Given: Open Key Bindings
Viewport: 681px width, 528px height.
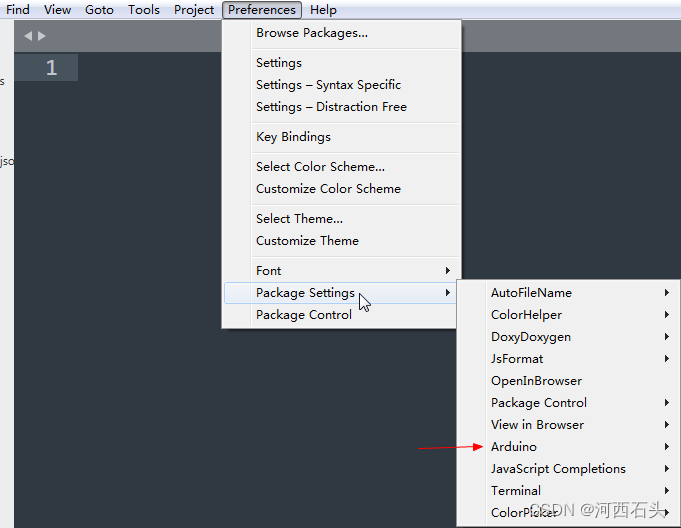Looking at the screenshot, I should [341, 137].
